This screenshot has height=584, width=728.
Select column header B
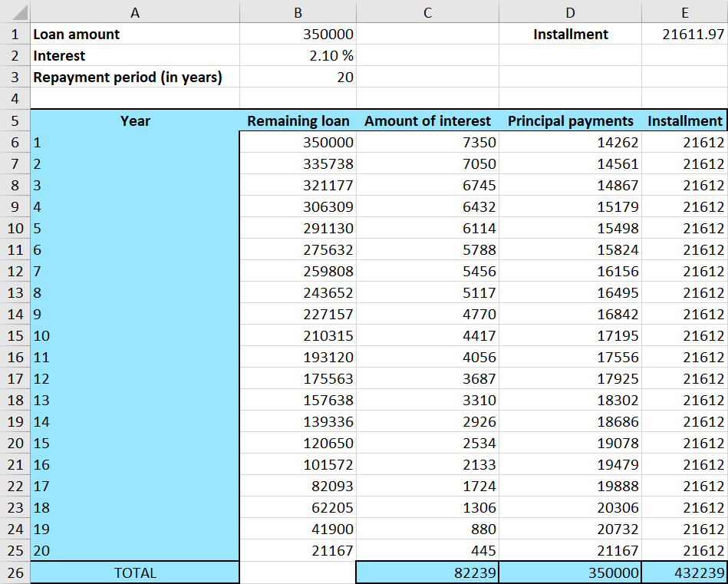(298, 11)
